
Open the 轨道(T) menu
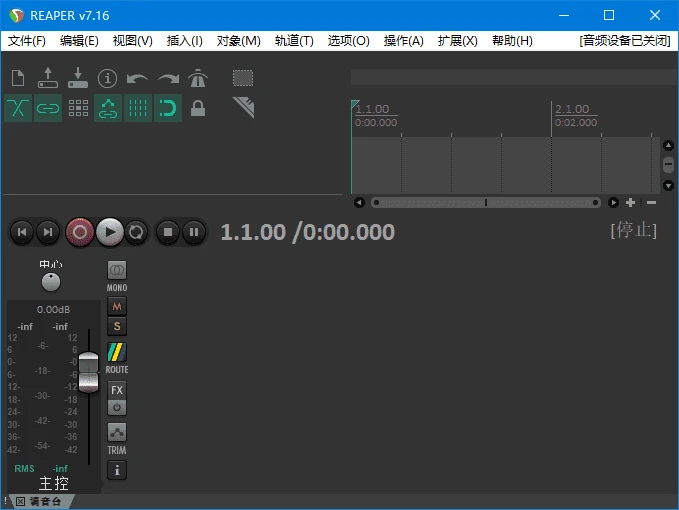[294, 41]
